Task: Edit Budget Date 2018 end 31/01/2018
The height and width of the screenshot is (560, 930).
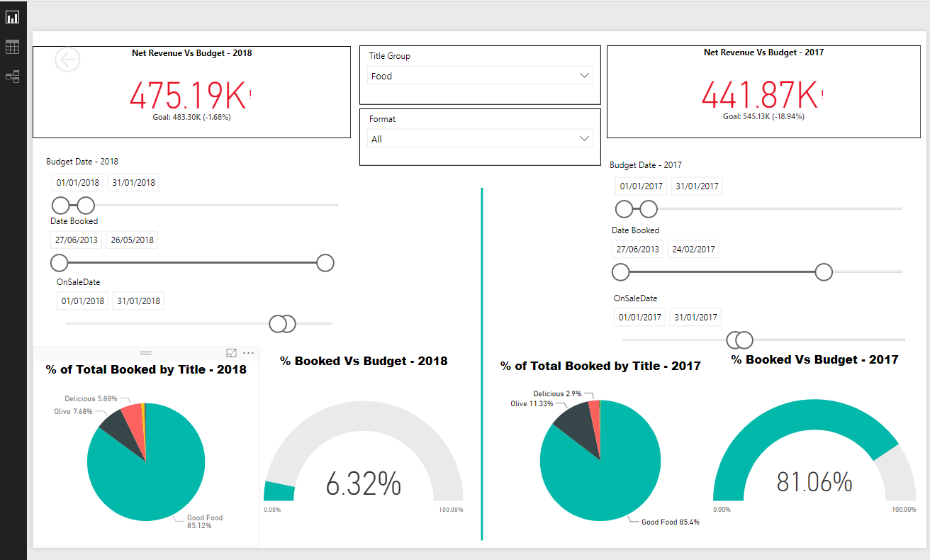Action: tap(133, 182)
